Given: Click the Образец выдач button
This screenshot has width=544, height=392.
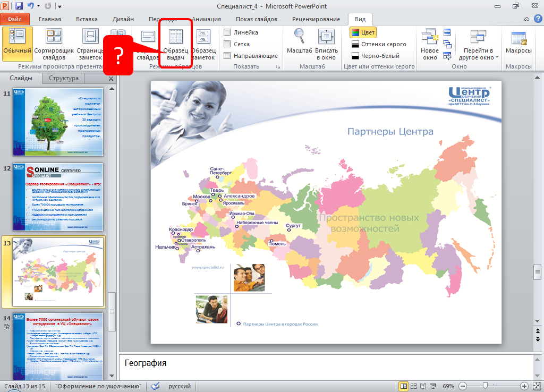Looking at the screenshot, I should pos(175,45).
